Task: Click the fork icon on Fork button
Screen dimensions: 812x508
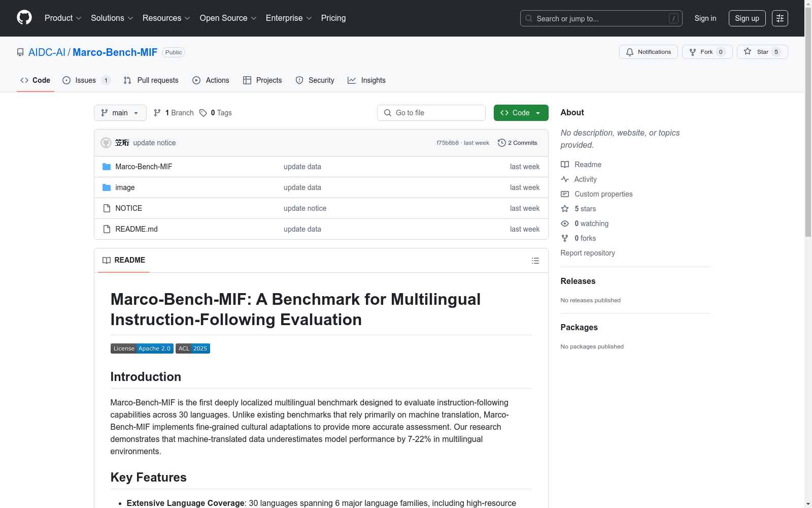Action: [x=693, y=52]
